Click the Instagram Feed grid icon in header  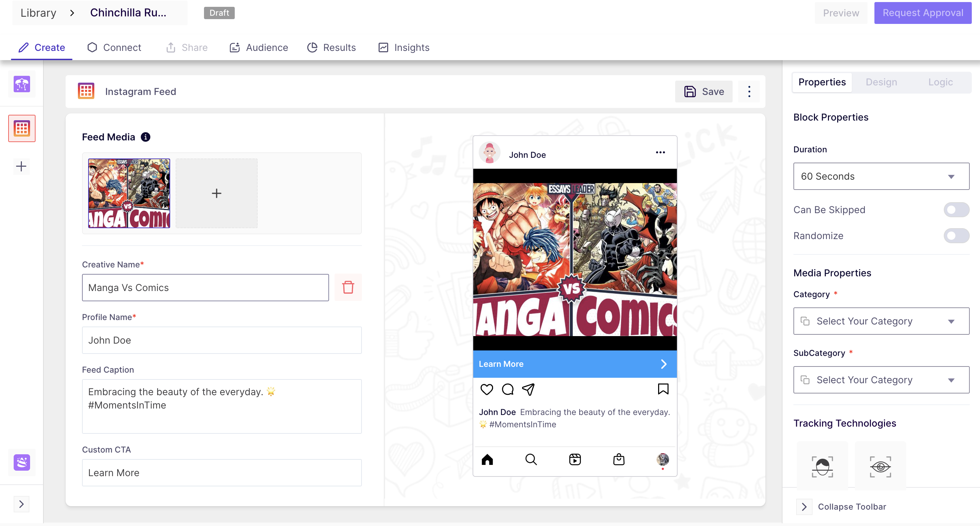(86, 91)
